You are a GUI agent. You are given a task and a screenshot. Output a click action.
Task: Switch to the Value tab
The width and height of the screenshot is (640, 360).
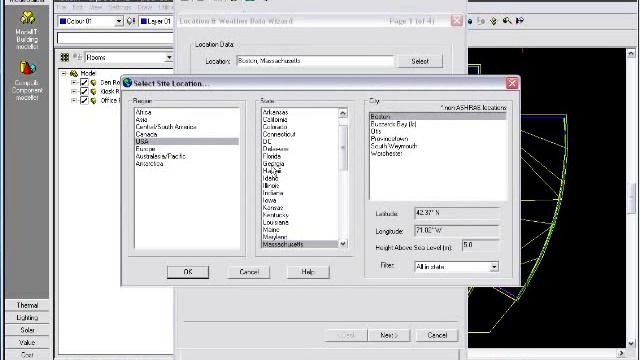27,342
